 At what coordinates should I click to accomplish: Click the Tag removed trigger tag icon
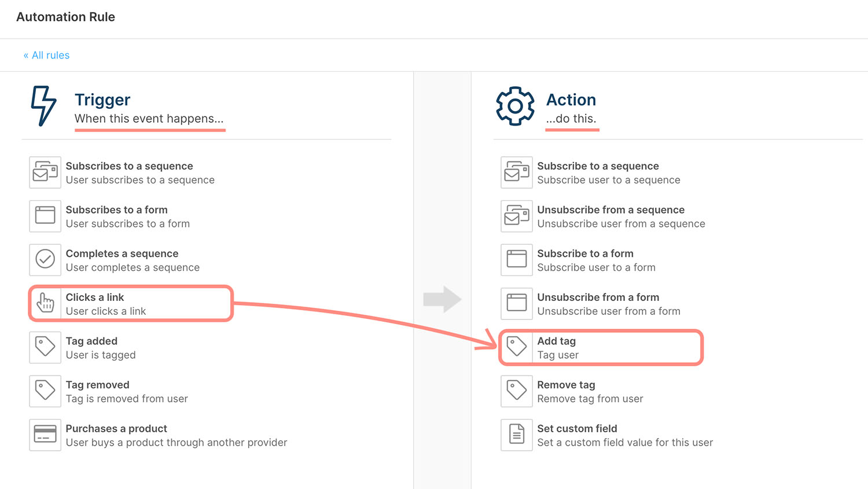pos(45,391)
